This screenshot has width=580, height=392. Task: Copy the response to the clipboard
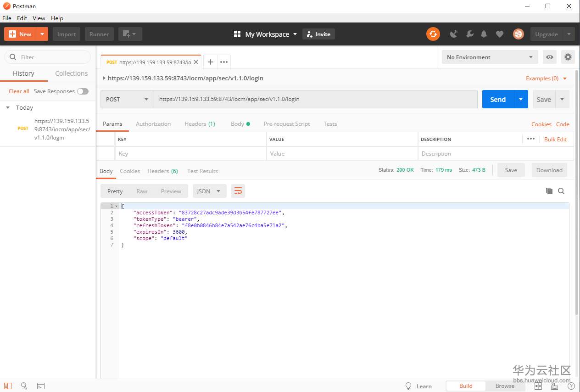pyautogui.click(x=549, y=191)
